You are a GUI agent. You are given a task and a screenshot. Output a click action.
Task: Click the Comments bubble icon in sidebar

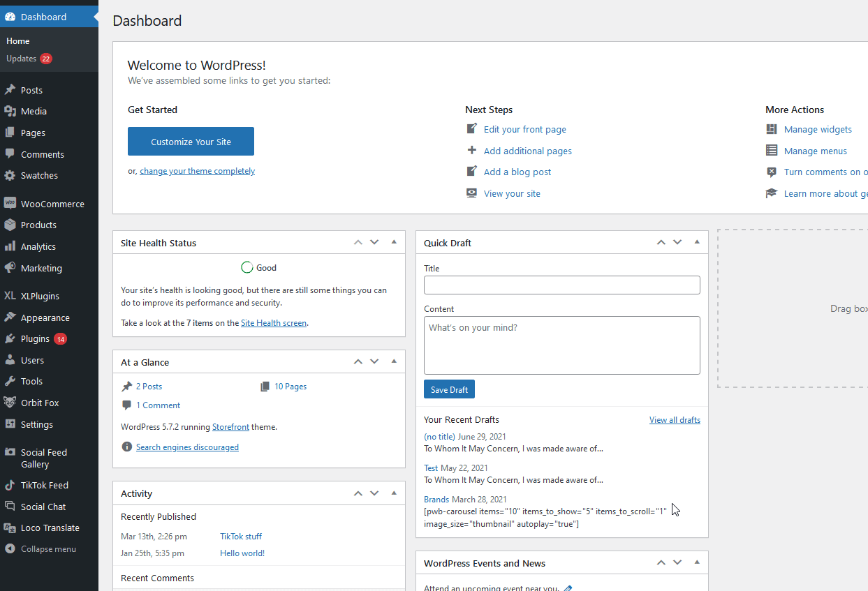10,154
